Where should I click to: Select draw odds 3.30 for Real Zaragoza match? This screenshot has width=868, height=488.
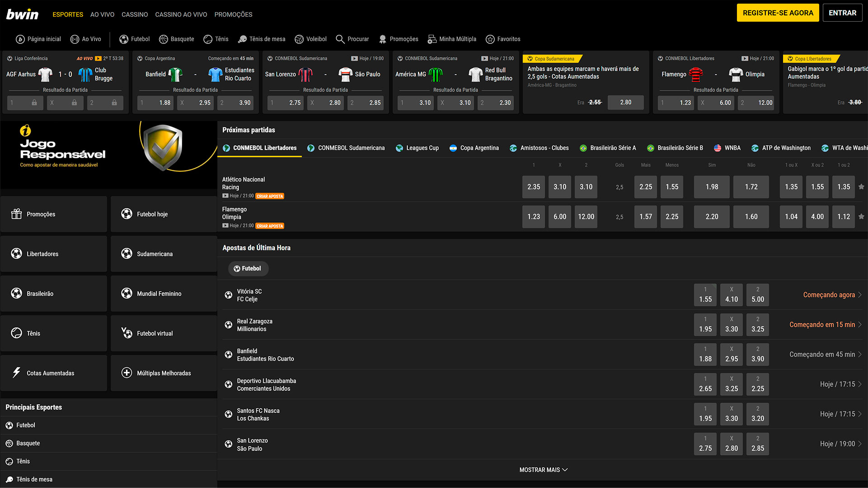coord(731,324)
